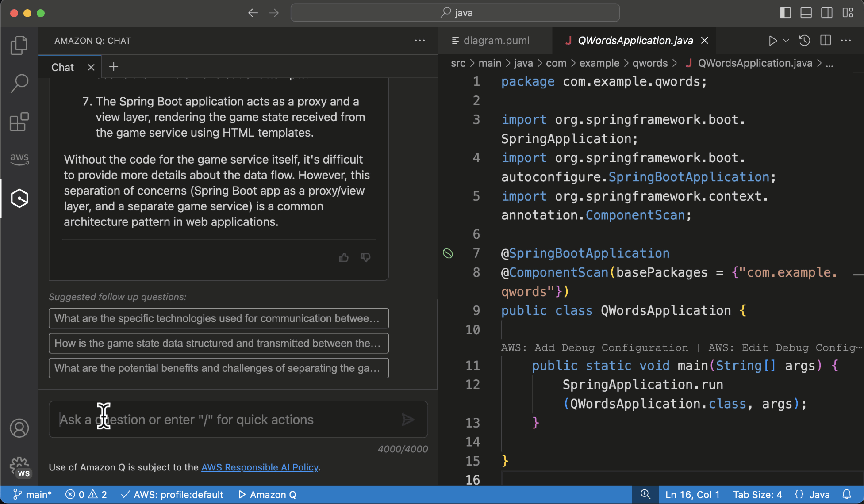This screenshot has width=864, height=504.
Task: Give thumbs down on the chat response
Action: (x=365, y=257)
